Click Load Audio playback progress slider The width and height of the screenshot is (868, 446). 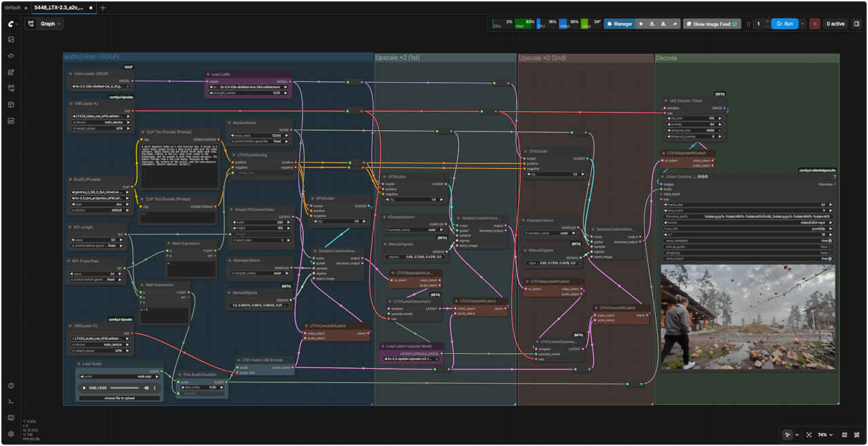(x=123, y=388)
